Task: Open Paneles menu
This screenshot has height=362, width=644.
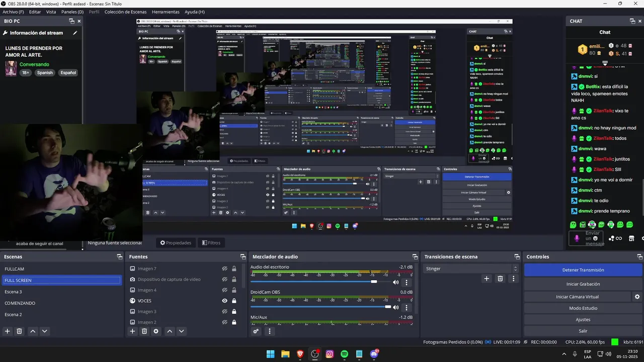Action: [72, 12]
